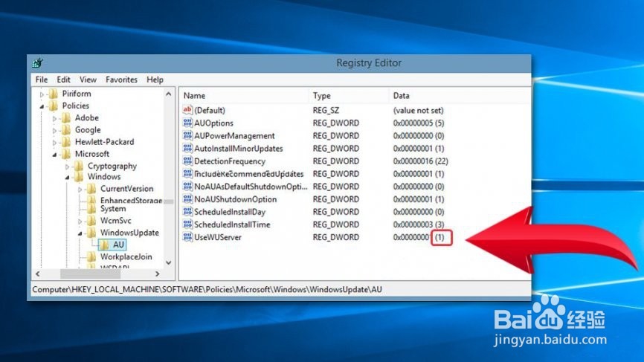The image size is (644, 362).
Task: Click the UseWUServer DWORD icon
Action: 187,237
